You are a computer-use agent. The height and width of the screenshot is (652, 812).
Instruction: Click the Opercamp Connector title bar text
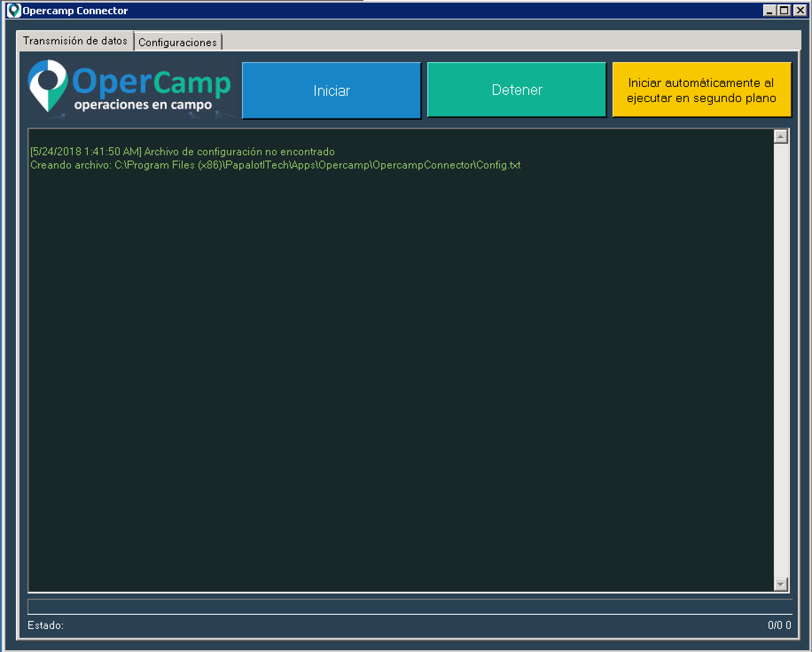pyautogui.click(x=75, y=11)
